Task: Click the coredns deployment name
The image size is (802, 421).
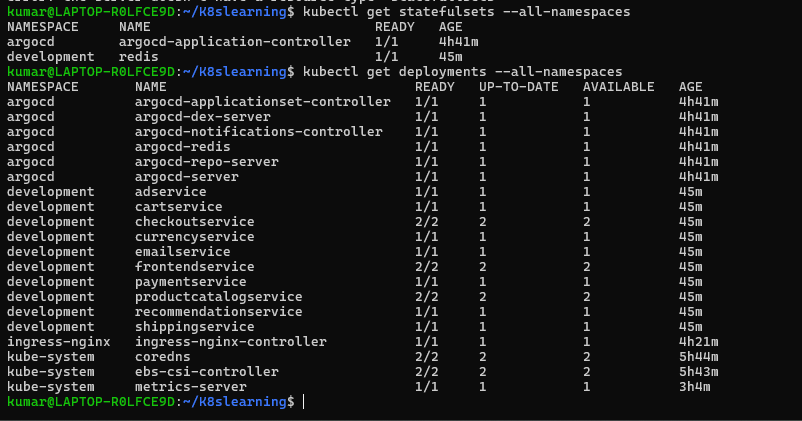Action: pos(162,356)
